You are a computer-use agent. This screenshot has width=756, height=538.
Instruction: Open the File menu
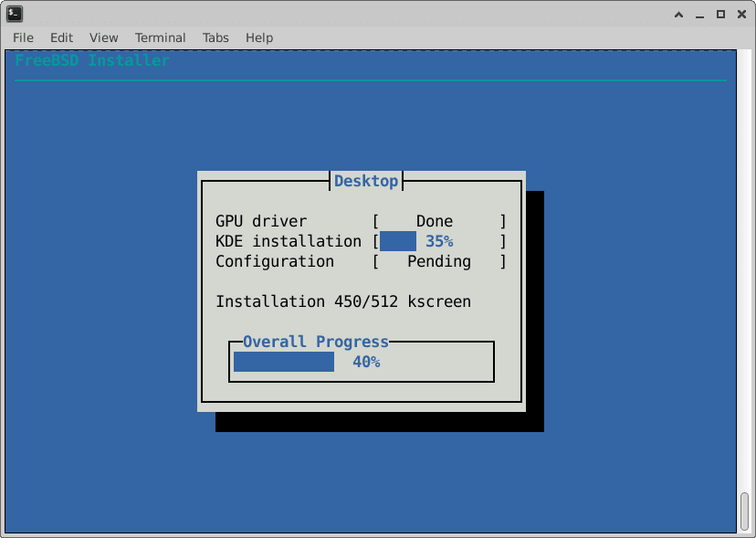(22, 37)
